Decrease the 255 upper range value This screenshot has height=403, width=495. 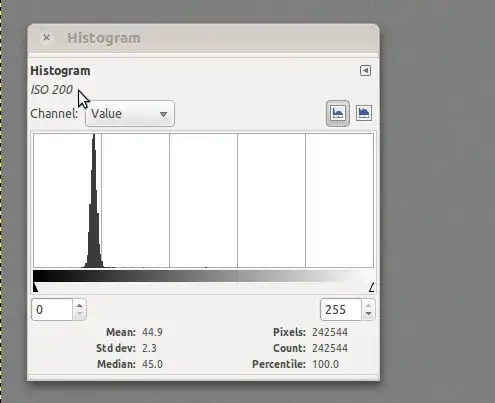[x=368, y=314]
